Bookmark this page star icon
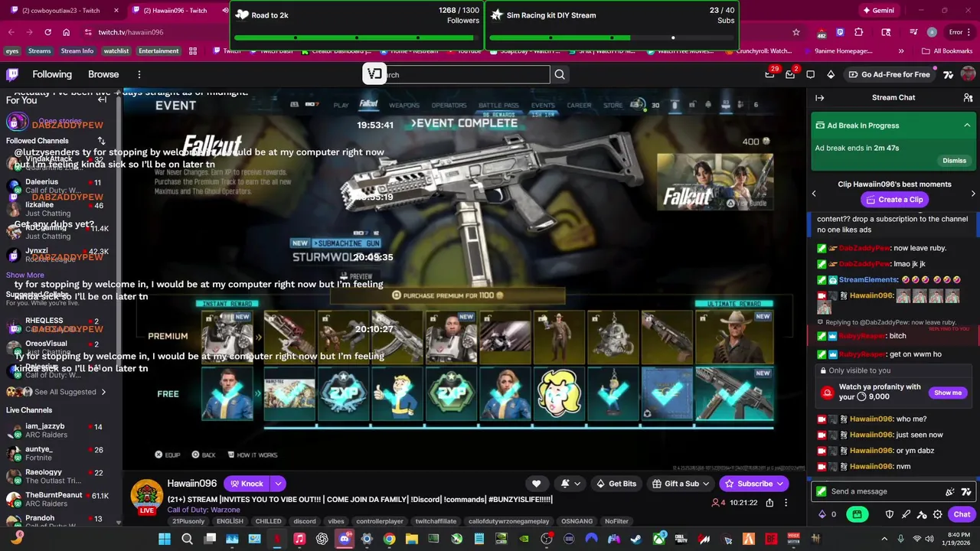Screen dimensions: 980x551 tap(796, 32)
